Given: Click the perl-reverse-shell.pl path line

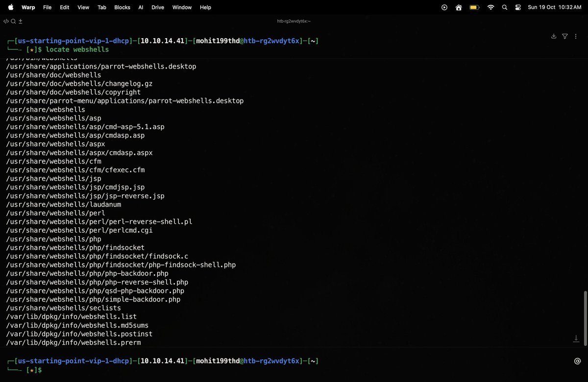Looking at the screenshot, I should (99, 222).
